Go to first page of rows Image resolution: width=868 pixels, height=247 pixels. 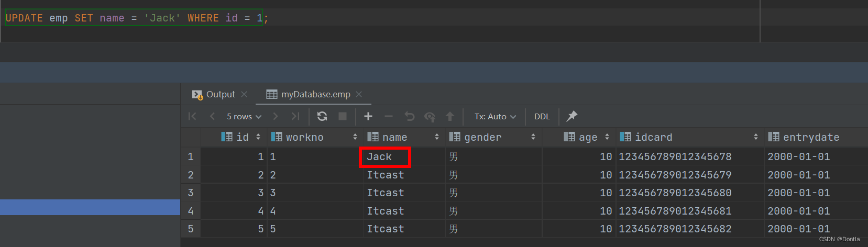pyautogui.click(x=192, y=116)
